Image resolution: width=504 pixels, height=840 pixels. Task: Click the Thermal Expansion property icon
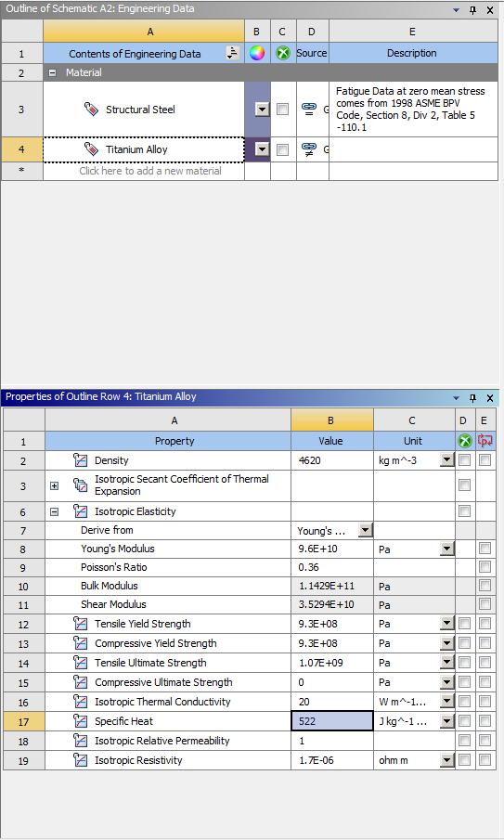pyautogui.click(x=81, y=485)
